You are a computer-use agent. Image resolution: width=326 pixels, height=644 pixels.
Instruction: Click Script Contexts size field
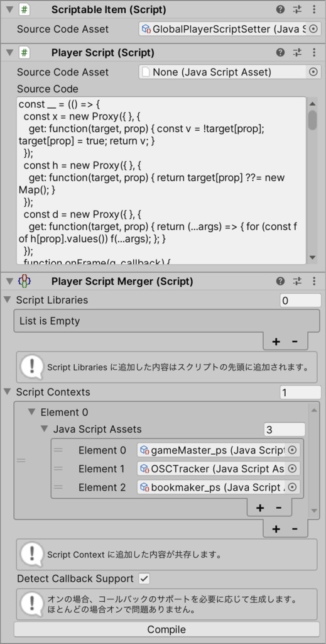[x=300, y=392]
